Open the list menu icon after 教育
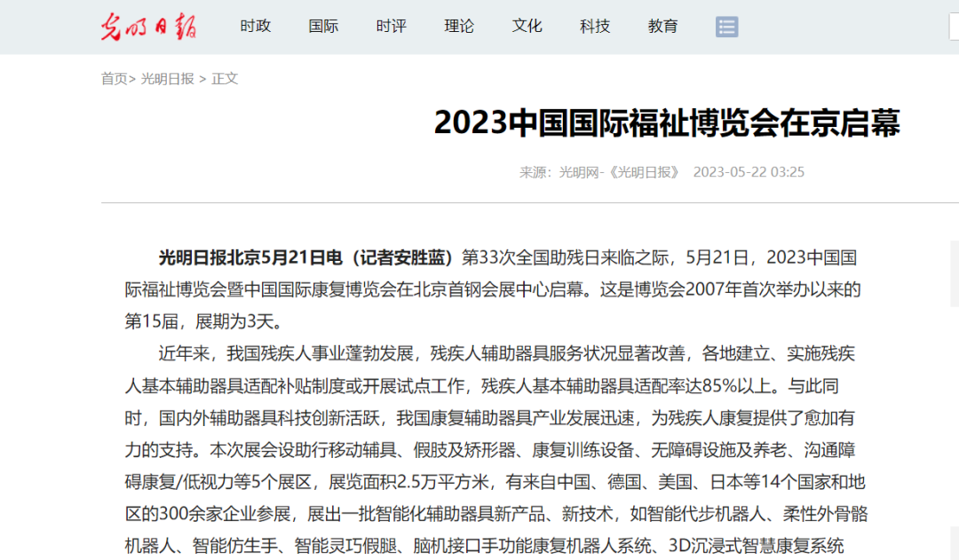Image resolution: width=959 pixels, height=560 pixels. pyautogui.click(x=726, y=27)
